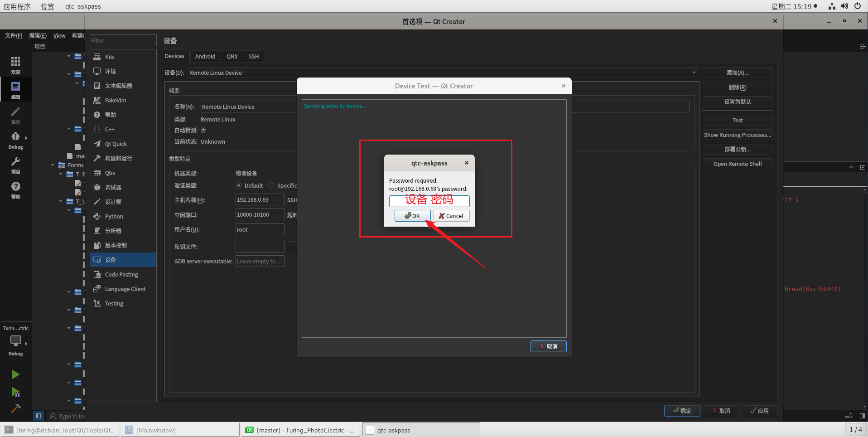Click the Start Debugging run icon

[x=15, y=392]
